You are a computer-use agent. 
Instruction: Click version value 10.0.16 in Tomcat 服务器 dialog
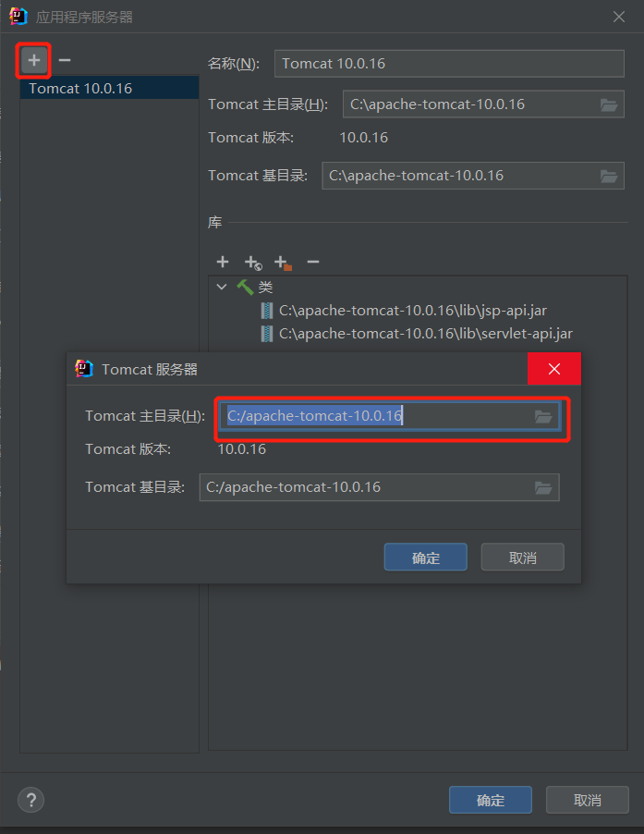pos(242,449)
